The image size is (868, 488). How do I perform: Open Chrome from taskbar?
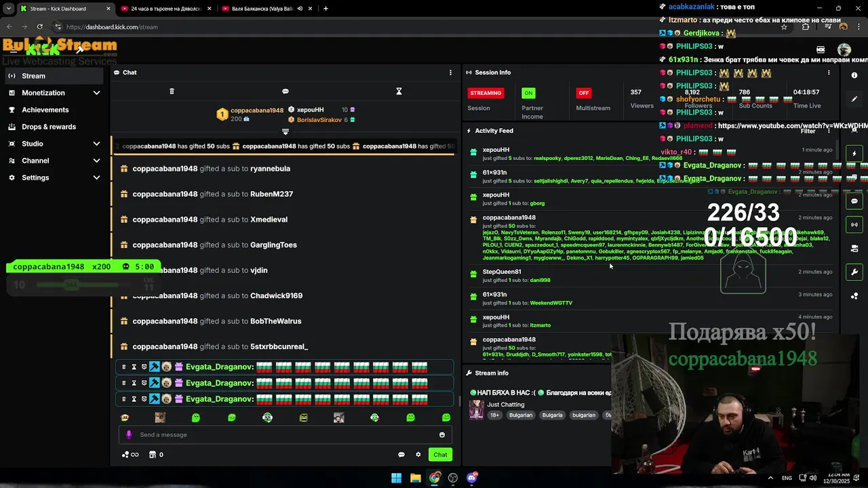[435, 478]
